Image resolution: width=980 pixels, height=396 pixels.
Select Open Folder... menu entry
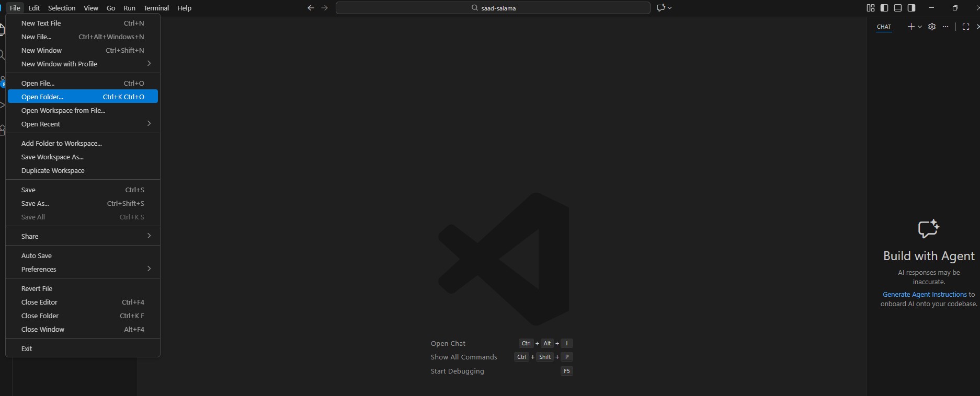(83, 97)
